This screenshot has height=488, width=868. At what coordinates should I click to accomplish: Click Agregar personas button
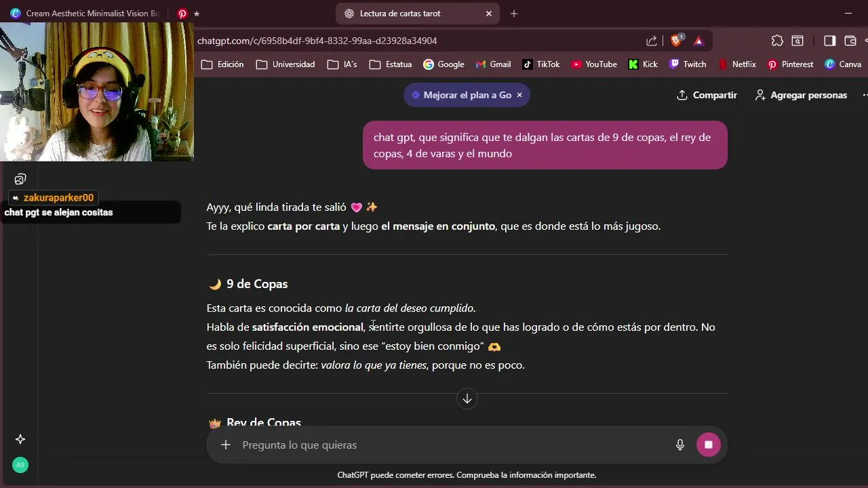[801, 95]
